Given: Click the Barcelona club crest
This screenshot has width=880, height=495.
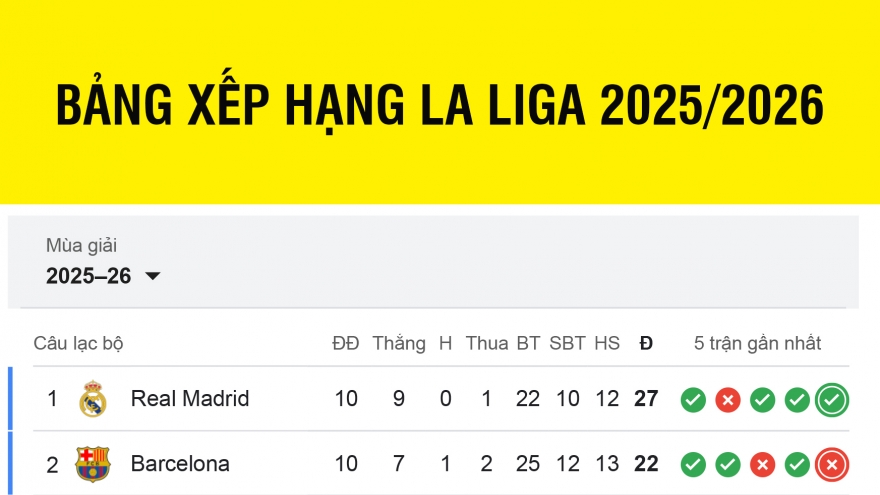Looking at the screenshot, I should [x=93, y=464].
